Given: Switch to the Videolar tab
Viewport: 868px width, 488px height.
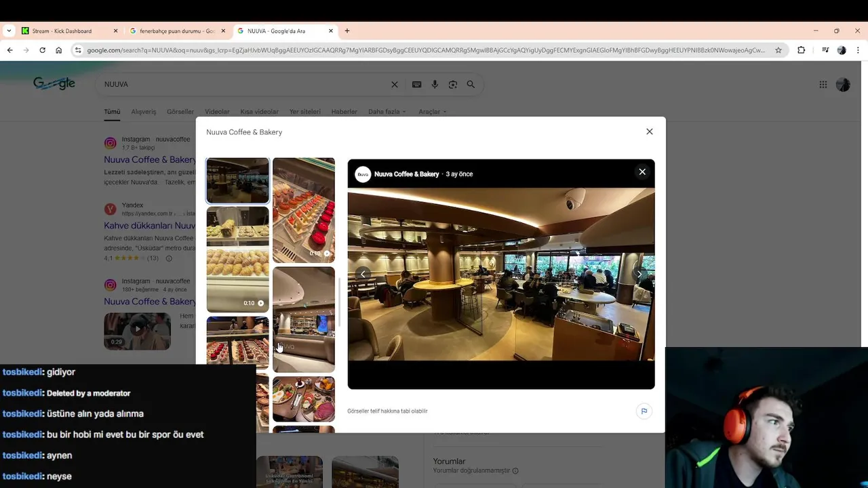Looking at the screenshot, I should tap(217, 112).
